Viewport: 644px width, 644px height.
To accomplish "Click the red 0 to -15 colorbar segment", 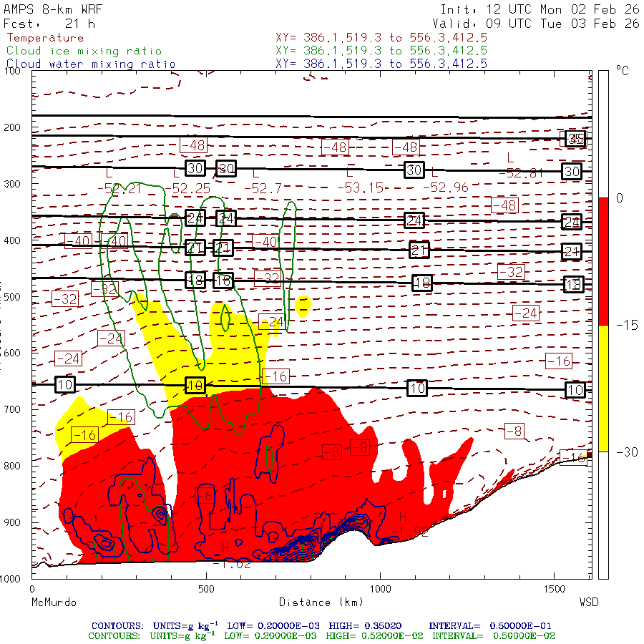I will coord(603,261).
